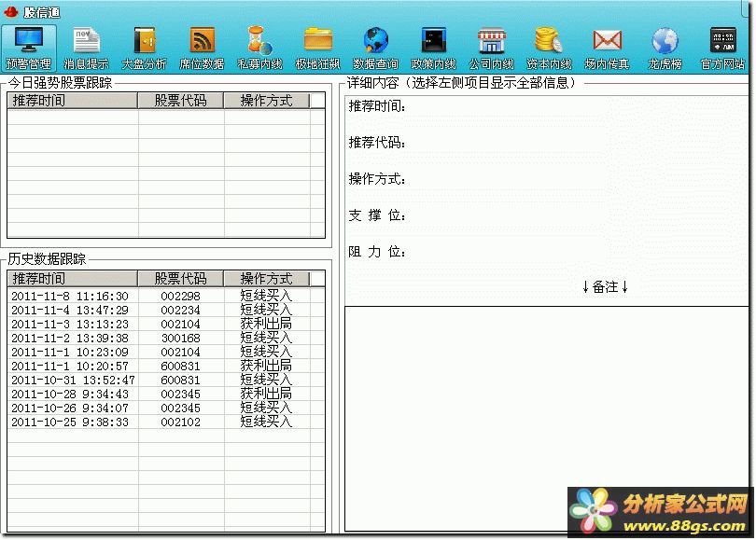This screenshot has width=756, height=540.
Task: Select row 2011-11-8 11:16:30
Action: click(x=166, y=296)
